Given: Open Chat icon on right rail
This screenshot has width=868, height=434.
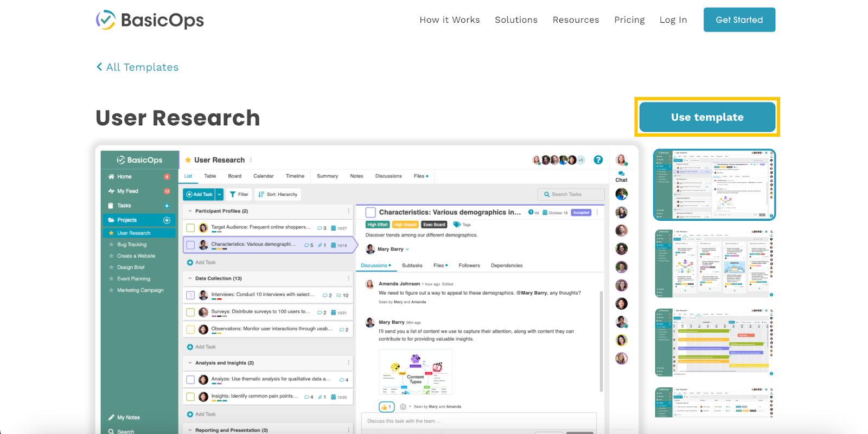Looking at the screenshot, I should [621, 176].
